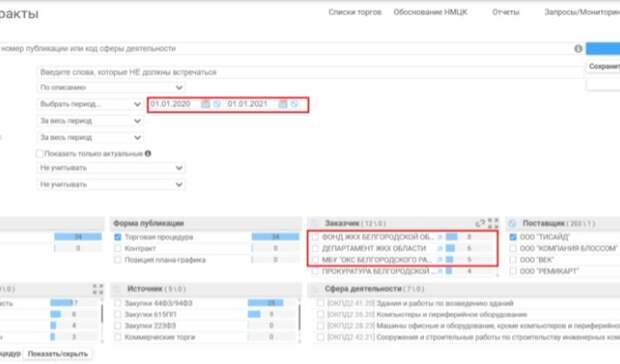Open the Обоснование НМЦК menu

point(430,12)
